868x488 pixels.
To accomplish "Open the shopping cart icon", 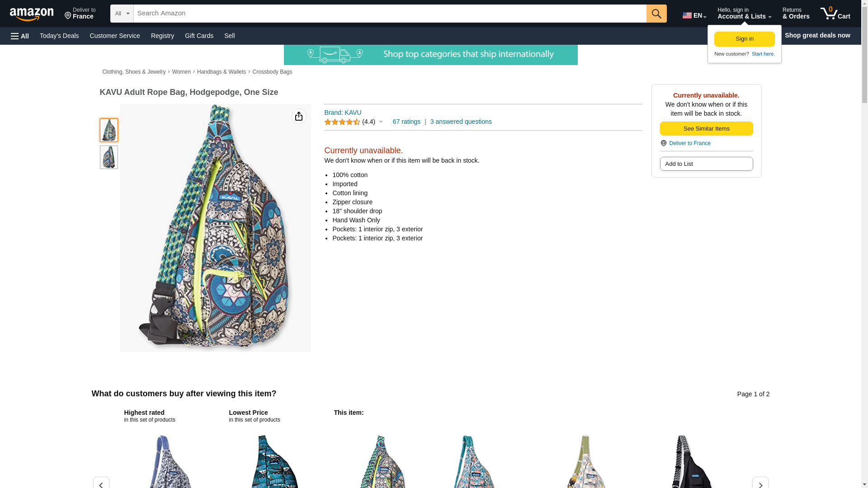I will click(x=835, y=14).
